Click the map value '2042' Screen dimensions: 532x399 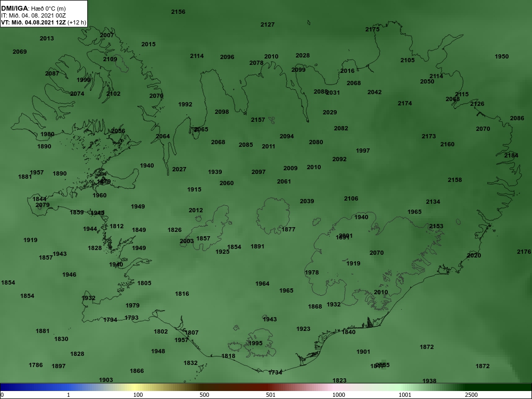(375, 92)
